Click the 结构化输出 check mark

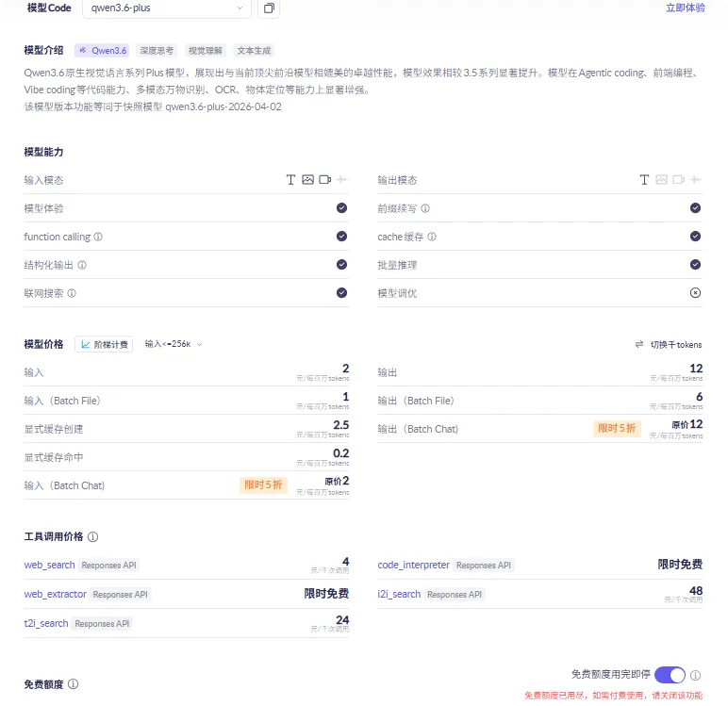pos(341,265)
